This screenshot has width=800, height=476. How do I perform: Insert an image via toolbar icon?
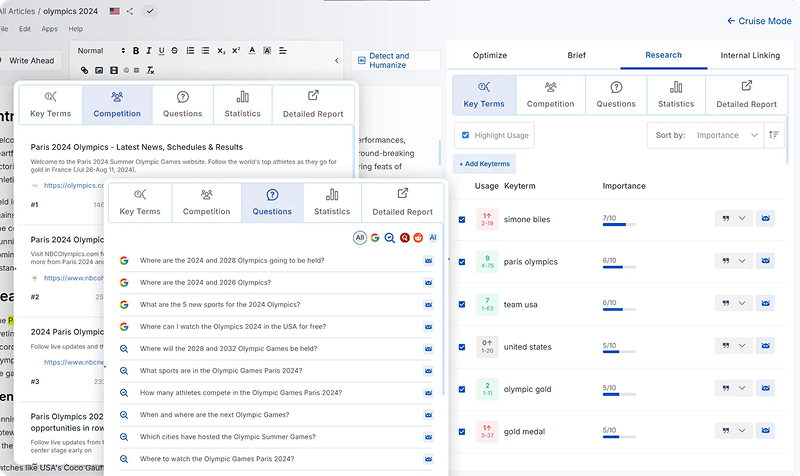tap(99, 70)
